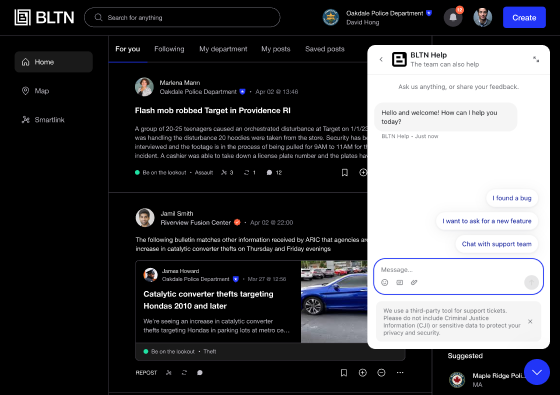This screenshot has width=560, height=395.
Task: Click repost count icon on Flash mob post
Action: pyautogui.click(x=246, y=173)
